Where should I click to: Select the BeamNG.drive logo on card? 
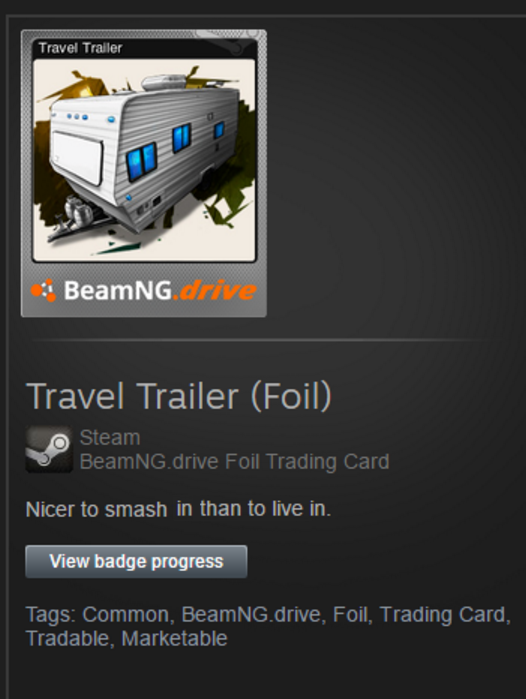tap(144, 290)
